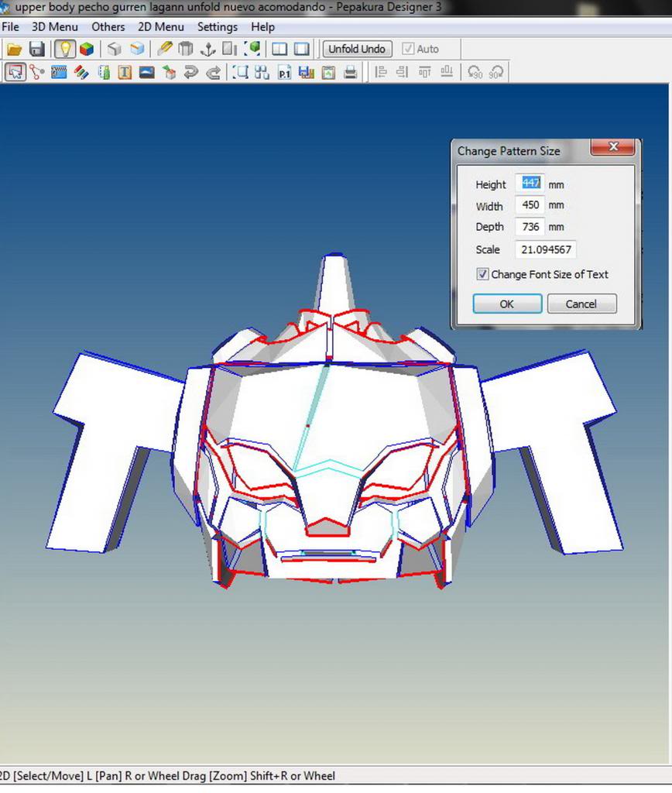Click the Scale input field
Screen dimensions: 672x793
click(x=546, y=249)
